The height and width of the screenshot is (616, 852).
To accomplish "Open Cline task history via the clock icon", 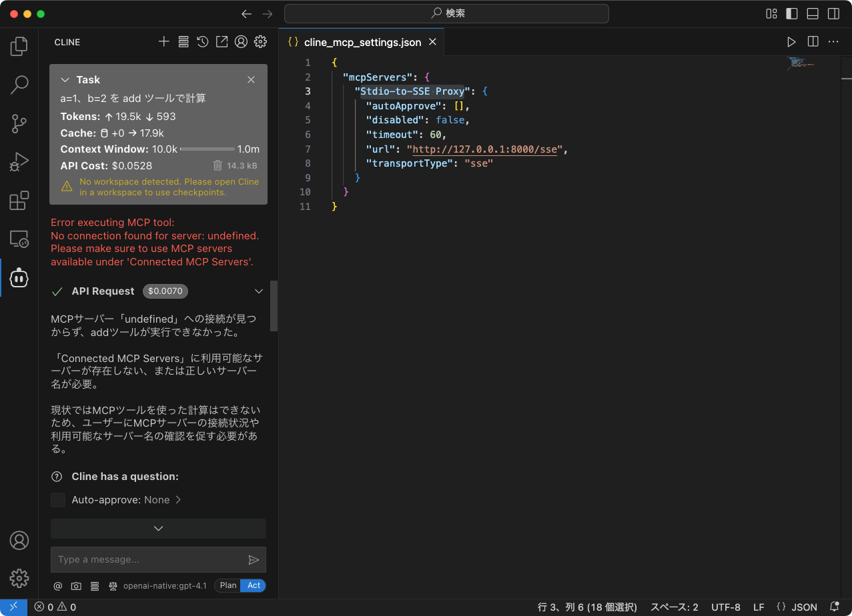I will [202, 41].
